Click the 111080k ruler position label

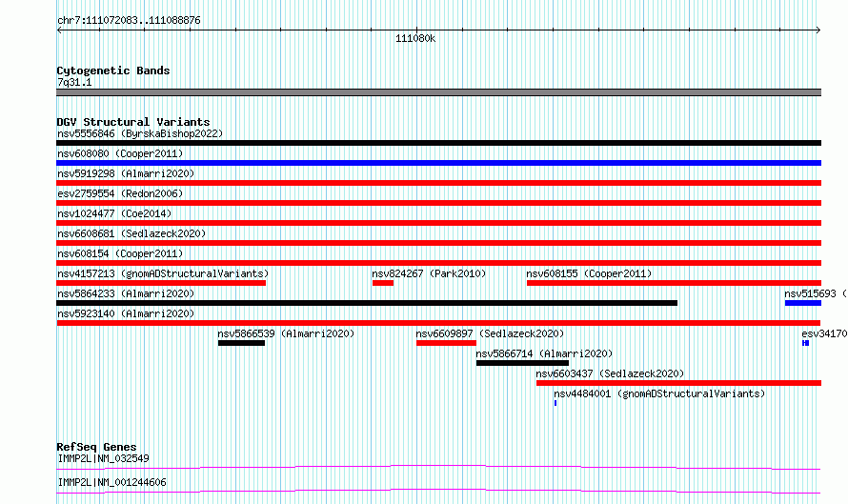tap(415, 38)
